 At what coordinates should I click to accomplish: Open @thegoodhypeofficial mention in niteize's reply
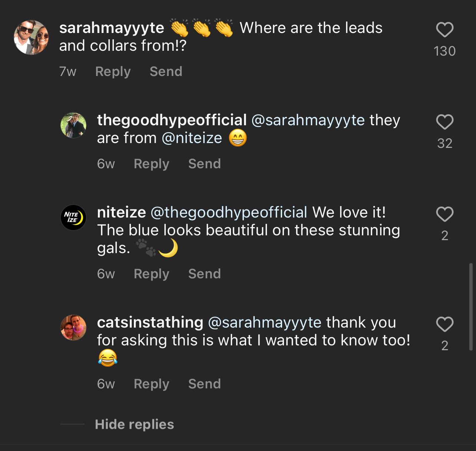(x=229, y=213)
